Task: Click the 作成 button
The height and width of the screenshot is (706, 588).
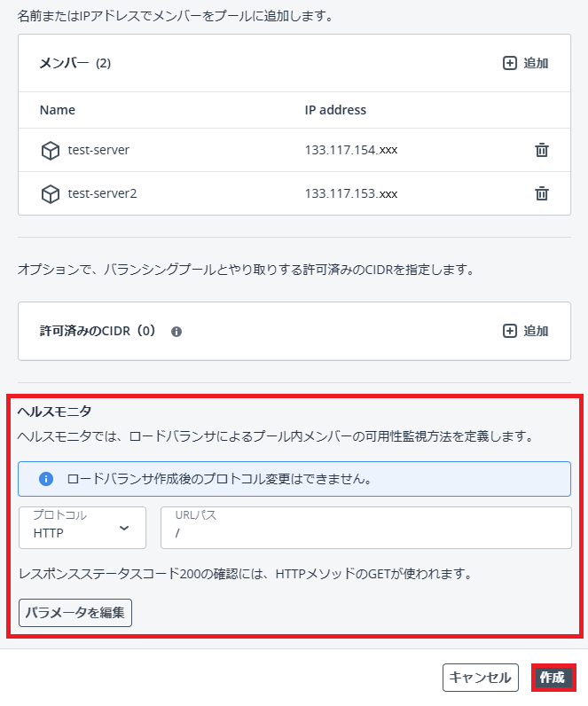Action: [553, 678]
